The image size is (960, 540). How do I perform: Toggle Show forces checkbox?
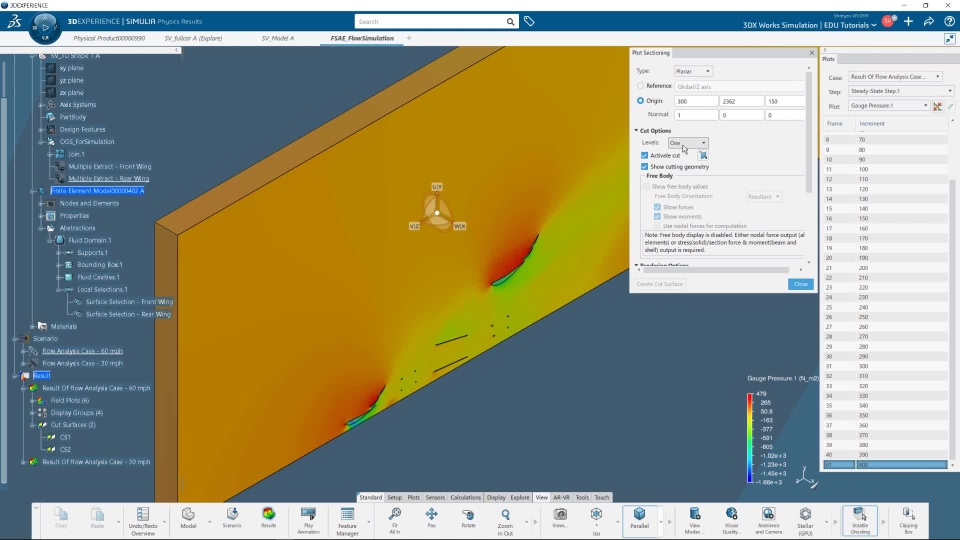coord(658,207)
